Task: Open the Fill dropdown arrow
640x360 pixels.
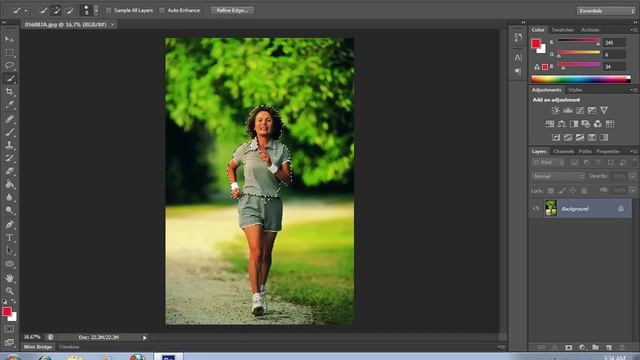Action: 632,191
